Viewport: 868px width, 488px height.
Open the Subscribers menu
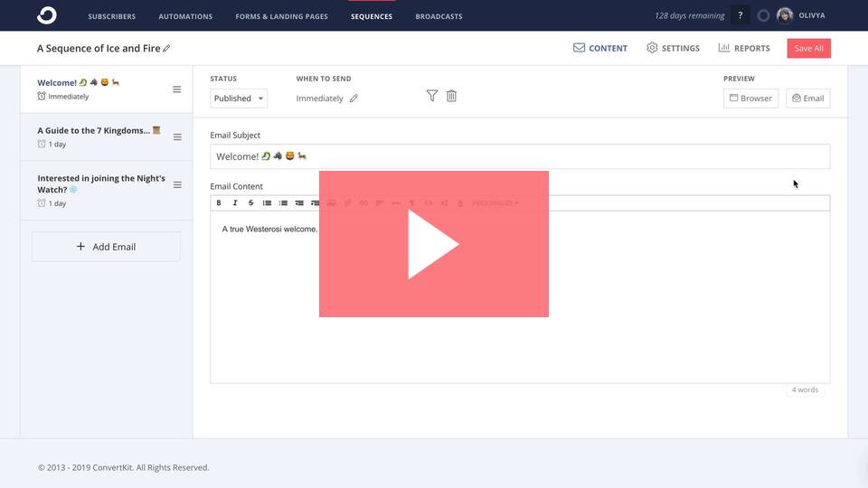point(112,16)
